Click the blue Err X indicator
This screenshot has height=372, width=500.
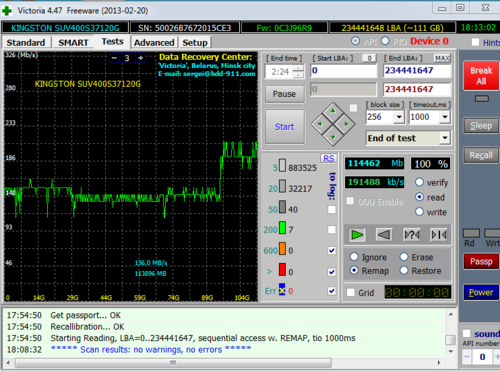[x=282, y=290]
